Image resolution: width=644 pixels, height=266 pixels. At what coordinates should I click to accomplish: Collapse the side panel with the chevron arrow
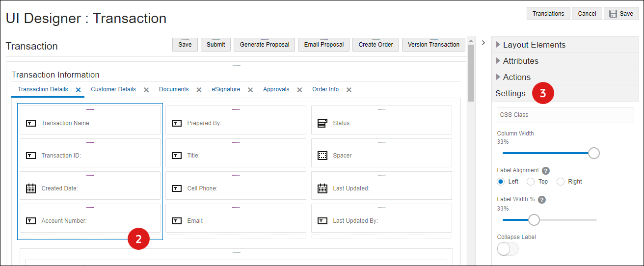(483, 43)
